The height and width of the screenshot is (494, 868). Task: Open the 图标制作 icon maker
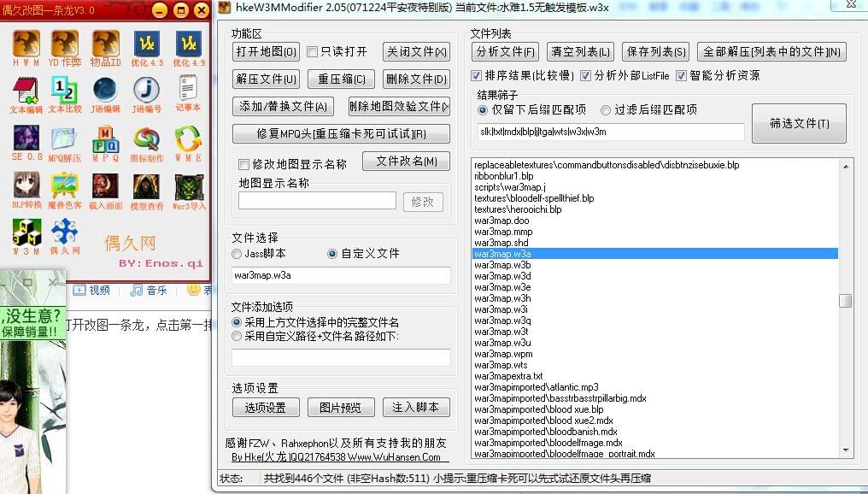(x=147, y=139)
